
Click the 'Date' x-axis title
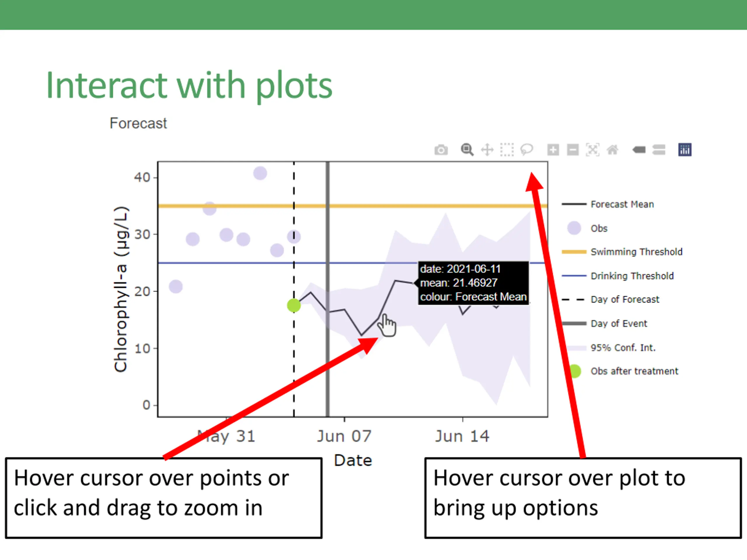click(353, 461)
